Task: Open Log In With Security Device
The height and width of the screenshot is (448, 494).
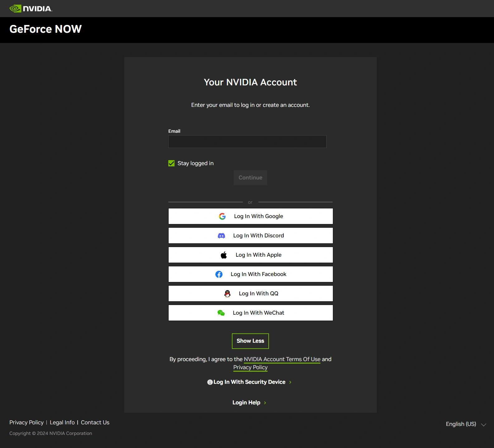Action: coord(249,382)
